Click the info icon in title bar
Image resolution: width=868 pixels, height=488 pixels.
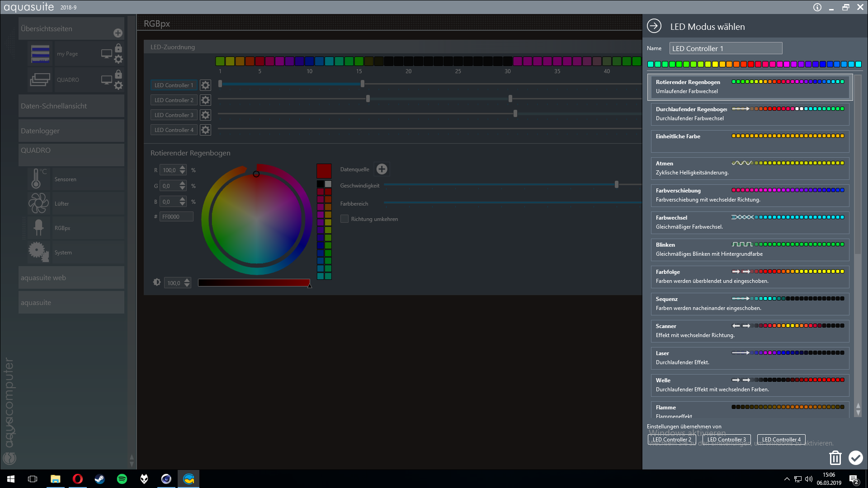(817, 7)
